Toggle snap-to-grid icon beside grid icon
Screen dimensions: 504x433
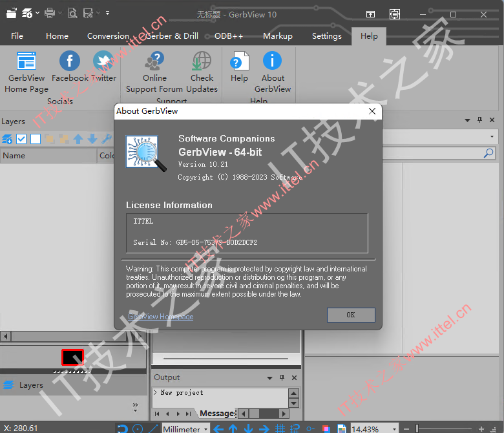[295, 428]
